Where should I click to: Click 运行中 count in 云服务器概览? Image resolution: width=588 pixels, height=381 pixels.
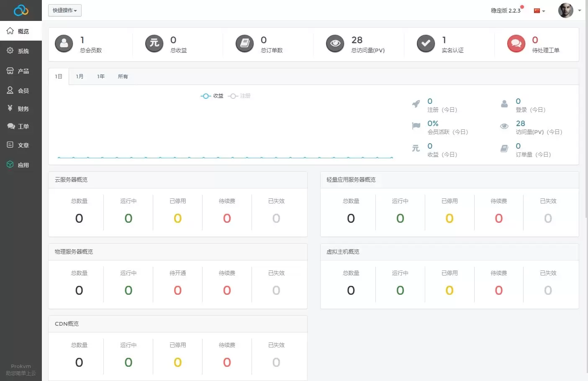tap(128, 218)
